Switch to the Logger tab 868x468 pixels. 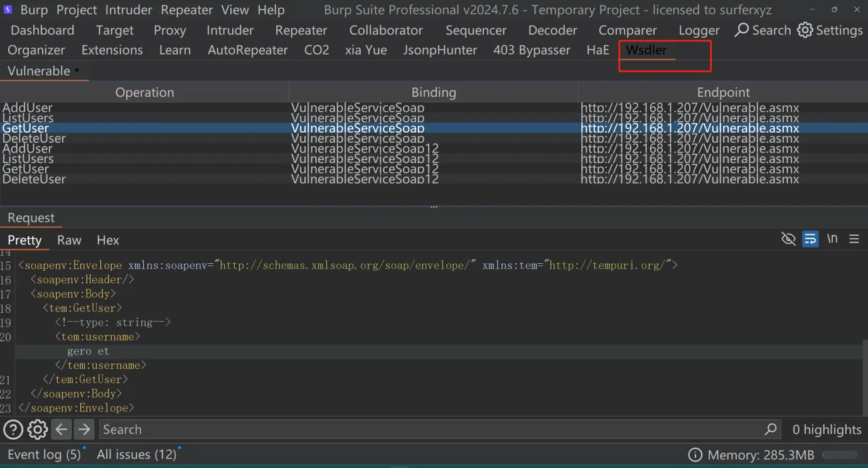[699, 30]
